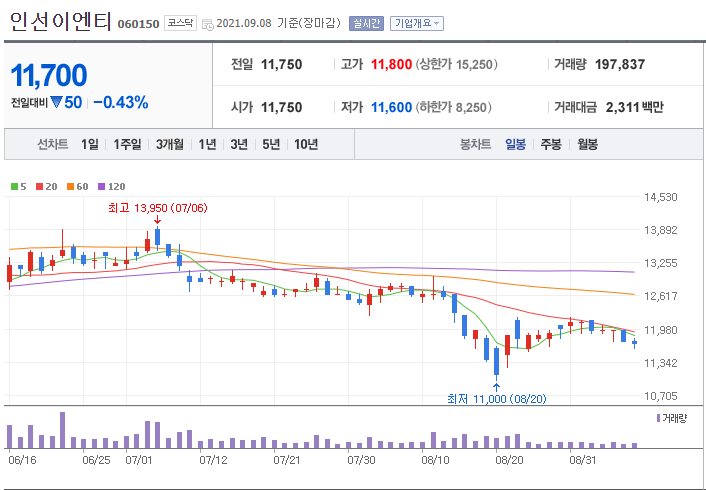The image size is (706, 490).
Task: Click the 실시간 real-time button
Action: coord(366,23)
